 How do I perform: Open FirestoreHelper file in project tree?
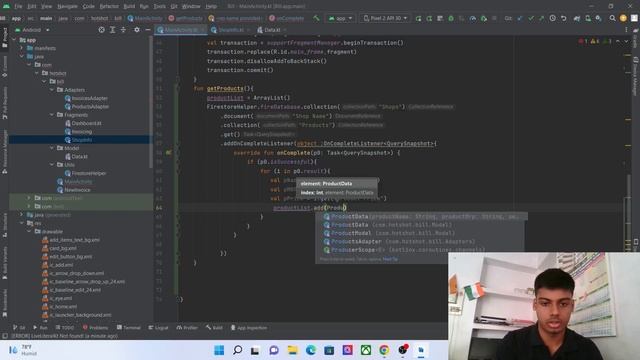(x=85, y=173)
